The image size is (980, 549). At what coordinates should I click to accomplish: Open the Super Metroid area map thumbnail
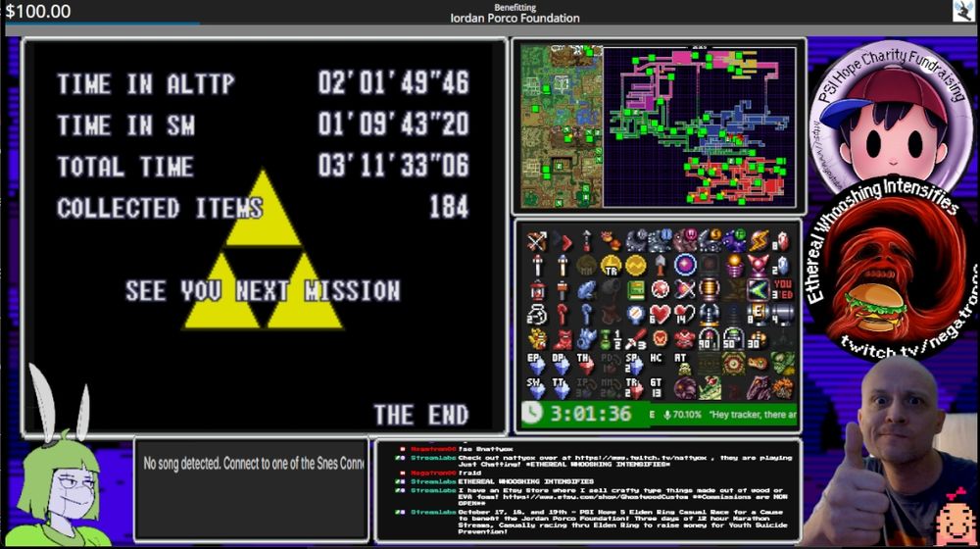point(700,126)
